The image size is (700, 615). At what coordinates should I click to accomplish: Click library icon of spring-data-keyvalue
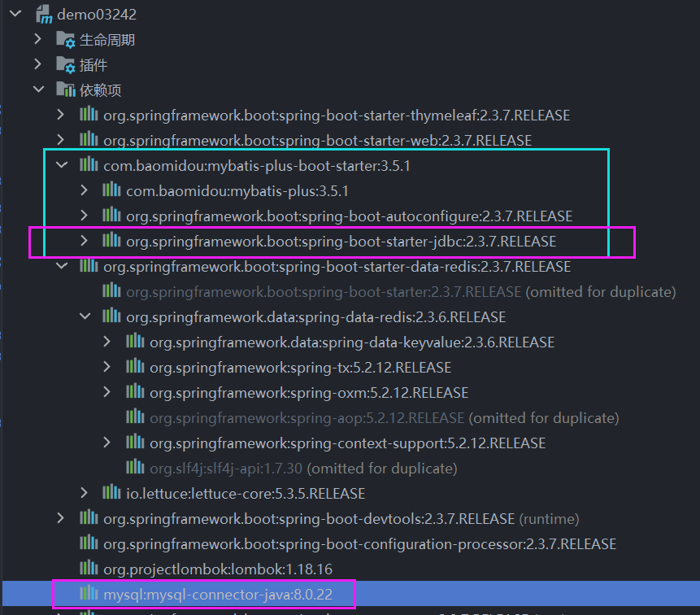coord(135,341)
